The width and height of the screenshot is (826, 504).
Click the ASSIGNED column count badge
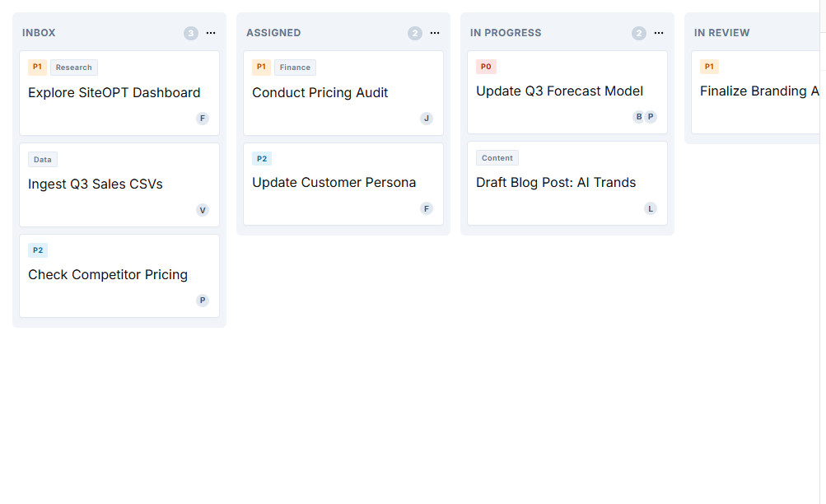[x=415, y=33]
